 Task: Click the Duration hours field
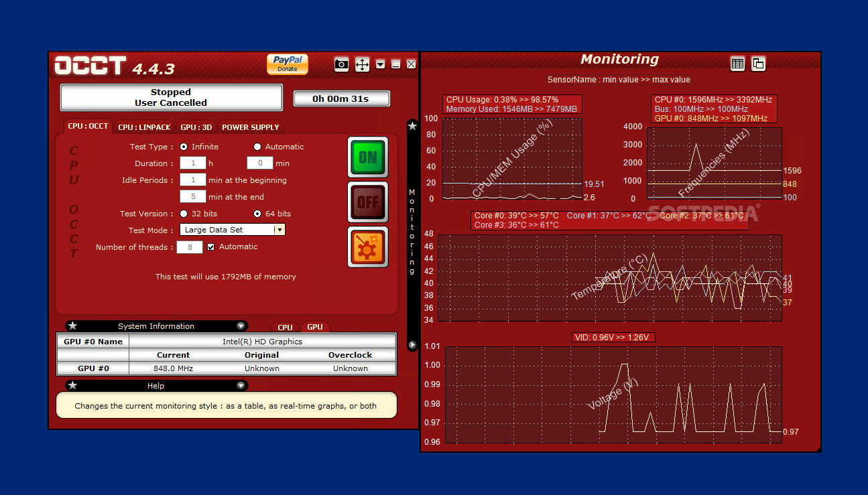(x=193, y=163)
